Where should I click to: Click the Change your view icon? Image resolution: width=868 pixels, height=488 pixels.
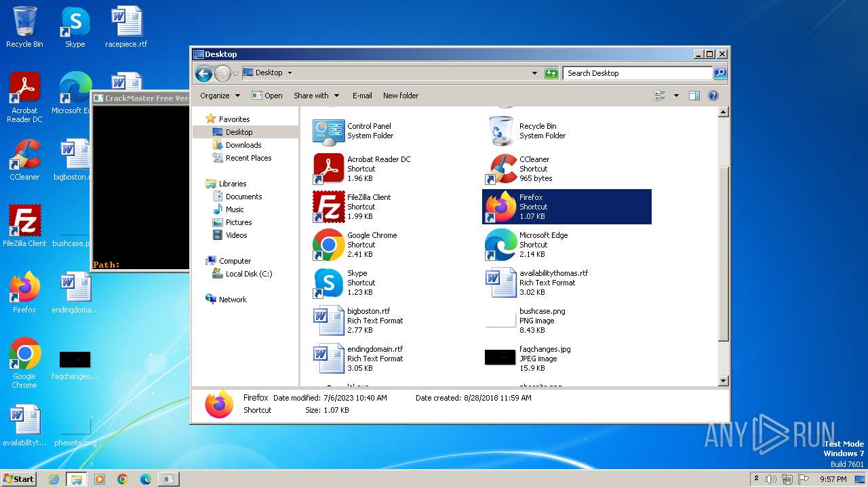coord(660,96)
